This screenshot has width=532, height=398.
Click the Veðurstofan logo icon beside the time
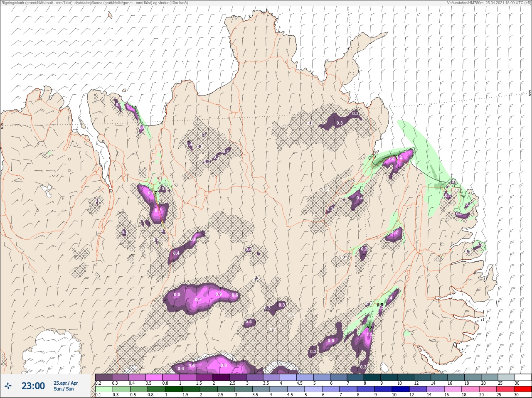[8, 386]
